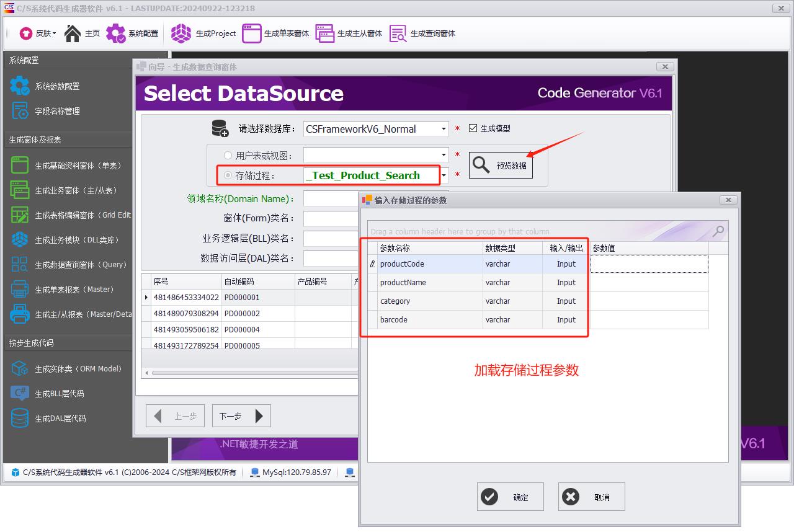Screen dimensions: 794x532
Task: Click the 预览数据 preview button
Action: pos(501,166)
